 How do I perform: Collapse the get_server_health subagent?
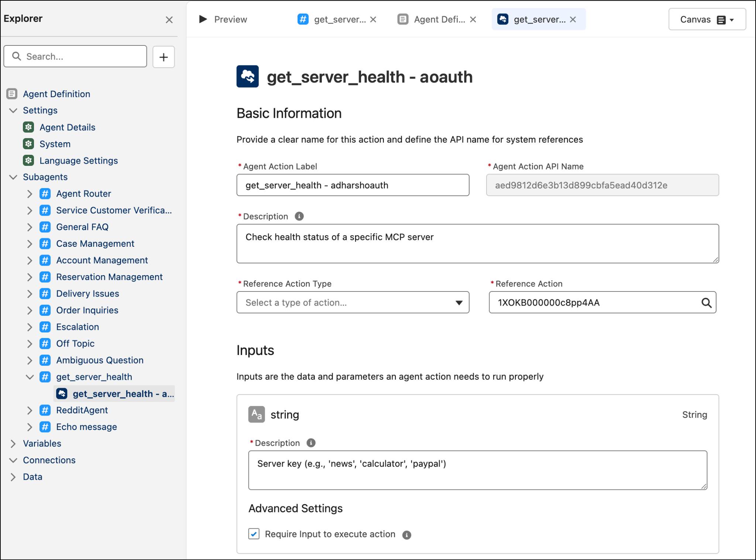tap(30, 377)
